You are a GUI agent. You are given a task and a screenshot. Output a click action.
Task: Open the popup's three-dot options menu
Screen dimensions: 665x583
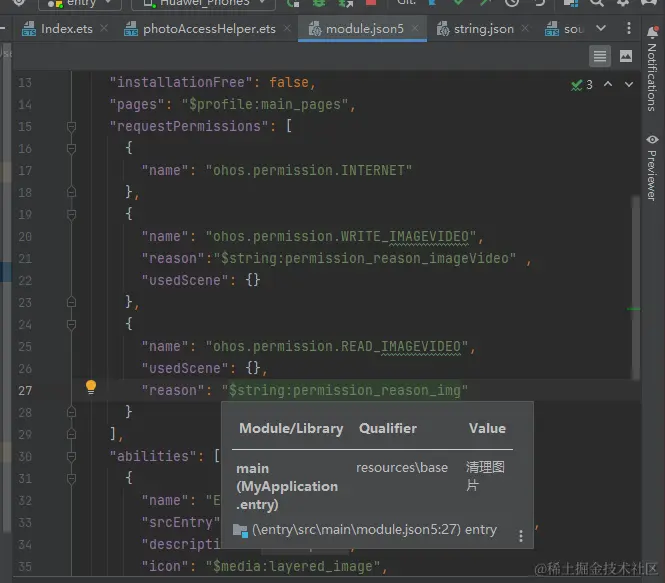tap(521, 536)
